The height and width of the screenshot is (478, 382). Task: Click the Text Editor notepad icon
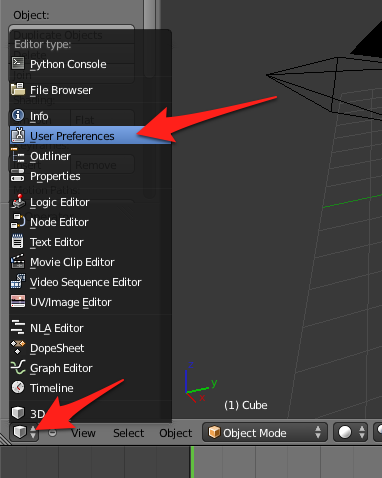(18, 241)
